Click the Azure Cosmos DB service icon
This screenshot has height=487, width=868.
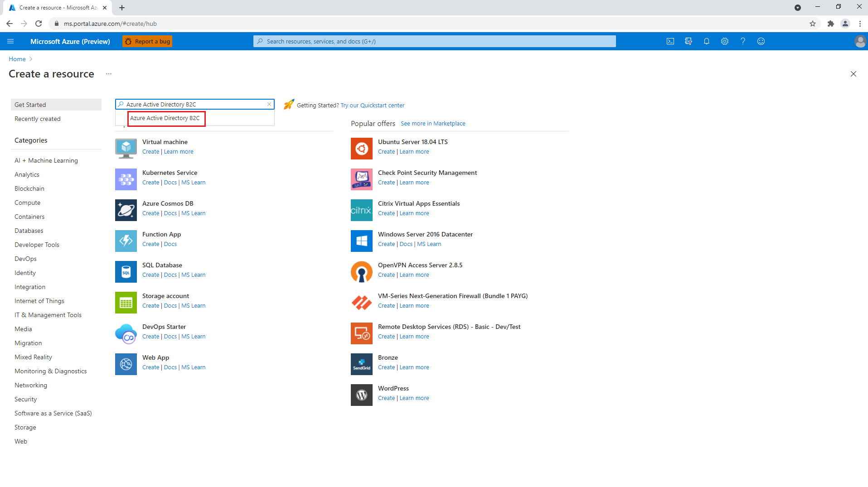point(126,210)
